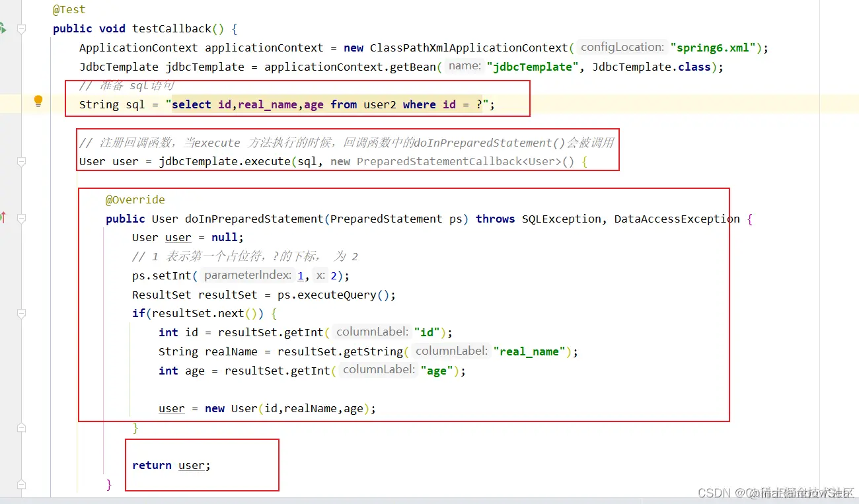Click the "real_name" column label string

(x=529, y=351)
